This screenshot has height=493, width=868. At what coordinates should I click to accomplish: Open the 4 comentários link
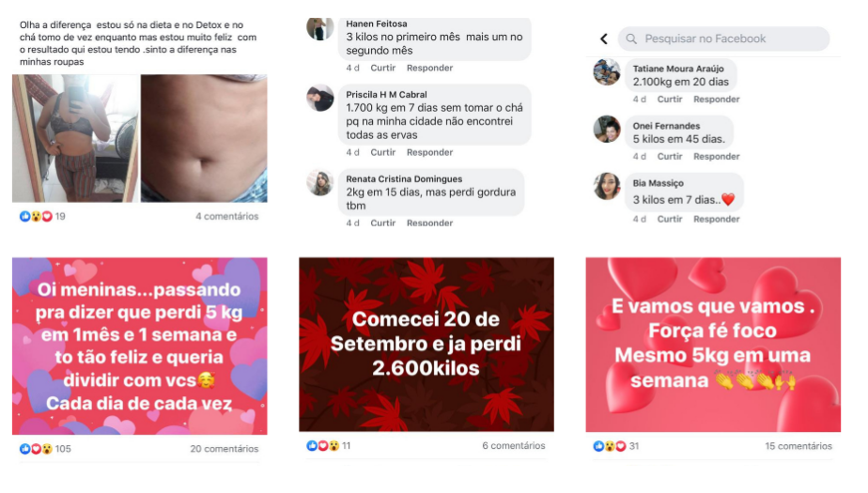pyautogui.click(x=227, y=216)
